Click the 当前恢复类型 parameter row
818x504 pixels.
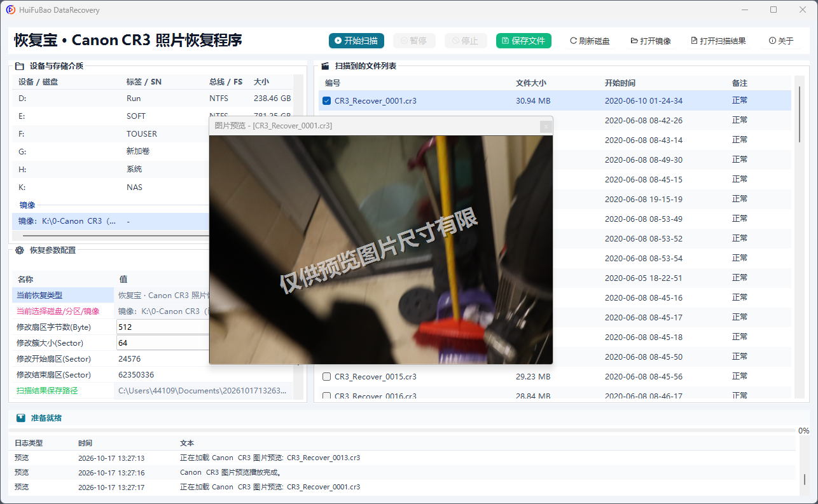111,295
